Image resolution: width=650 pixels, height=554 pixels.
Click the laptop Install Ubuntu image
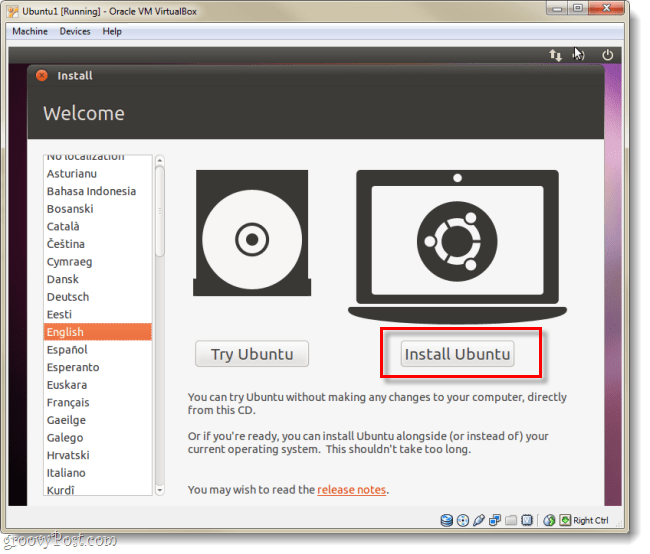(x=457, y=245)
